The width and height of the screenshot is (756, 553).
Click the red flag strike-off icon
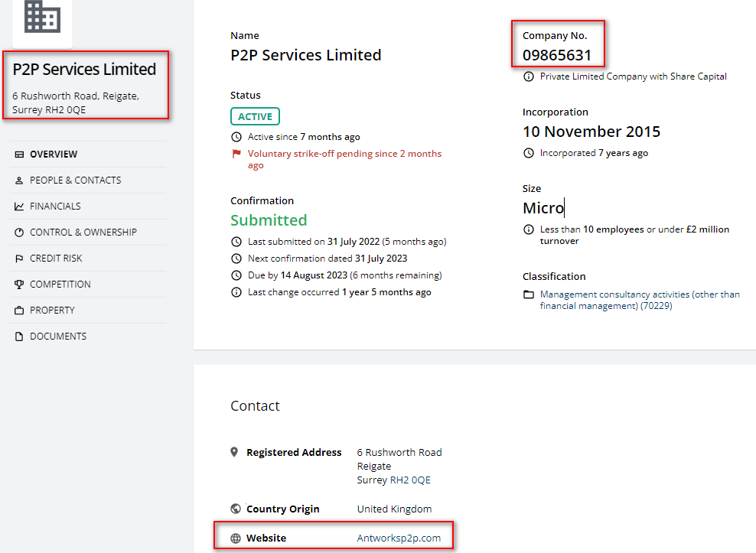point(236,154)
